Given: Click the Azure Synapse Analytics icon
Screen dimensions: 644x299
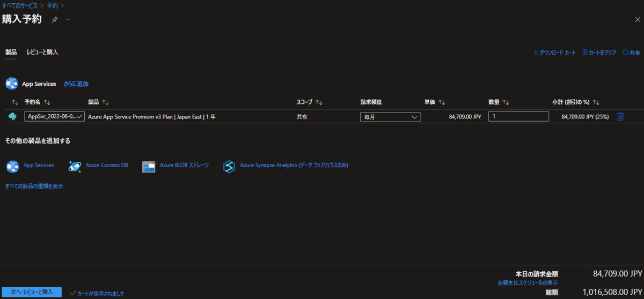Looking at the screenshot, I should click(x=229, y=166).
